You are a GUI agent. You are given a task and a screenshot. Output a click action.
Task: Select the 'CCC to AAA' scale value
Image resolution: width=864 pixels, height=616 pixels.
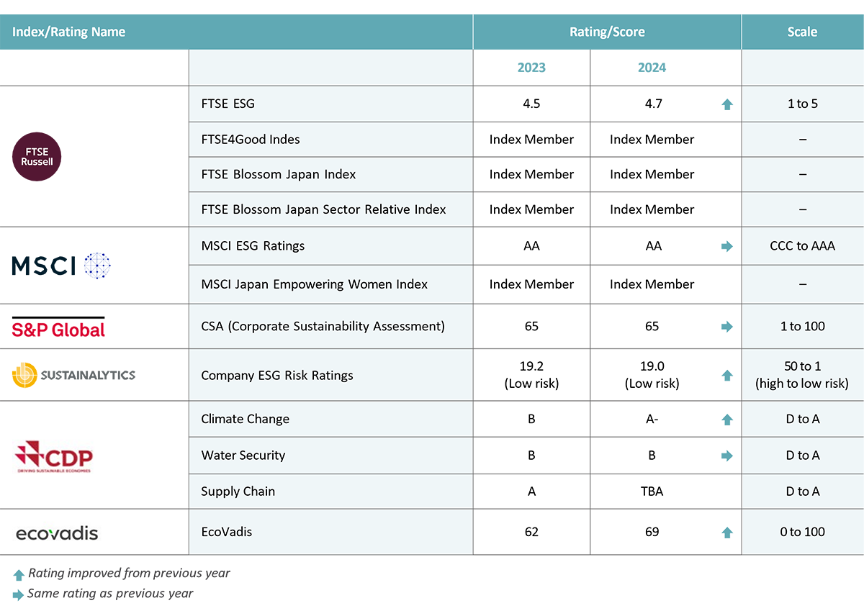(x=803, y=245)
